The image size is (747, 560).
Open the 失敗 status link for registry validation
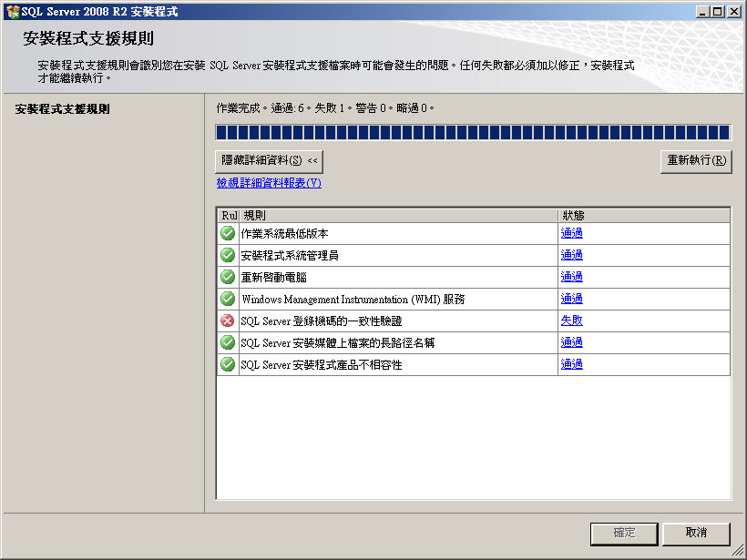[572, 321]
